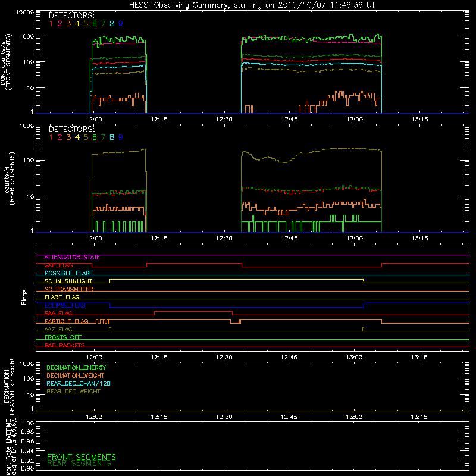This screenshot has width=476, height=476.
Task: Select the FRONTS_OFF flag label
Action: (63, 337)
